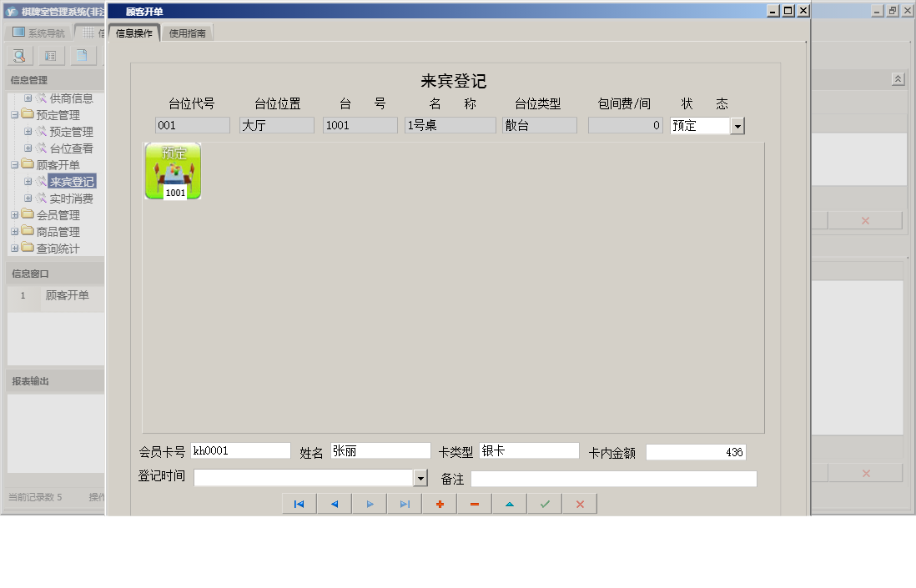Image resolution: width=916 pixels, height=588 pixels.
Task: Click the 姓名 field 张丽
Action: 380,450
